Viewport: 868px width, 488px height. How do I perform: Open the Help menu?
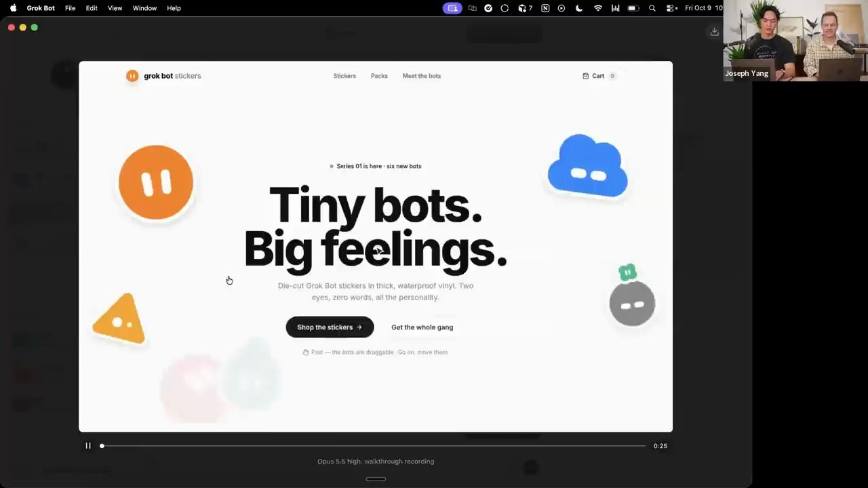click(x=174, y=8)
